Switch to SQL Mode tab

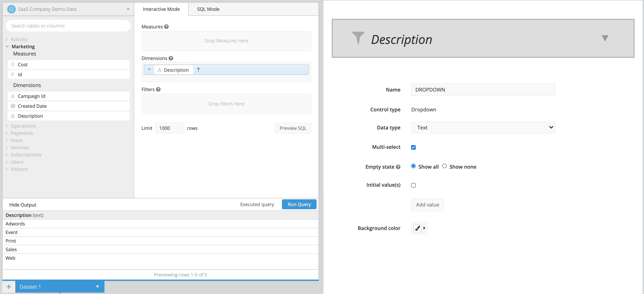coord(208,9)
